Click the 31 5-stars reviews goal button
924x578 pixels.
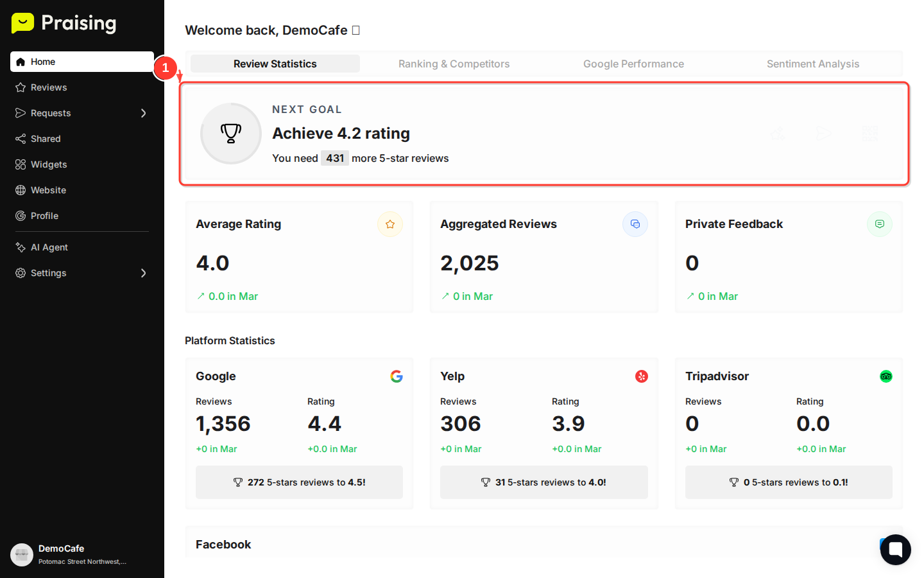tap(543, 482)
